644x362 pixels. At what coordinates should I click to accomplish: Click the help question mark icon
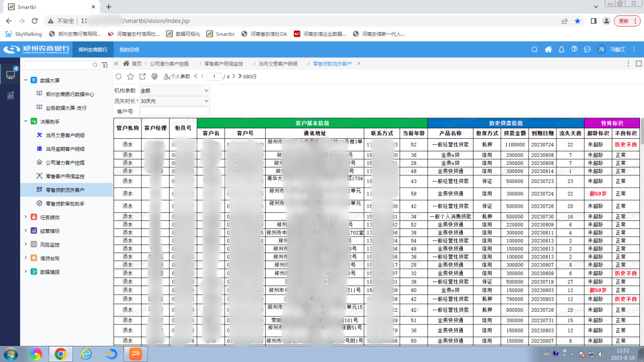click(574, 49)
